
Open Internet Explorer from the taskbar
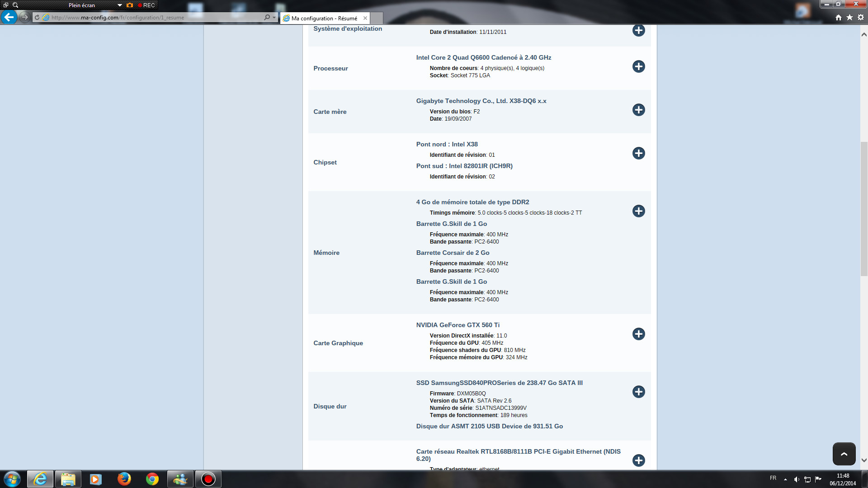tap(40, 479)
